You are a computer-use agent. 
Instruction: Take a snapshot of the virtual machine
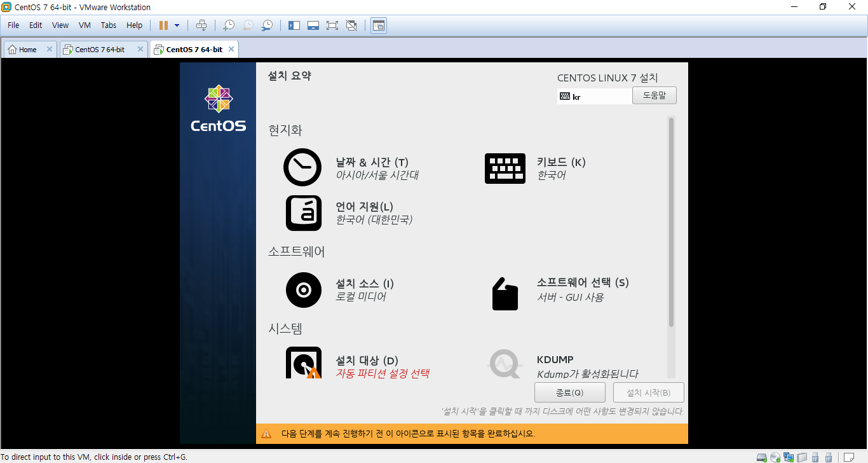[228, 25]
